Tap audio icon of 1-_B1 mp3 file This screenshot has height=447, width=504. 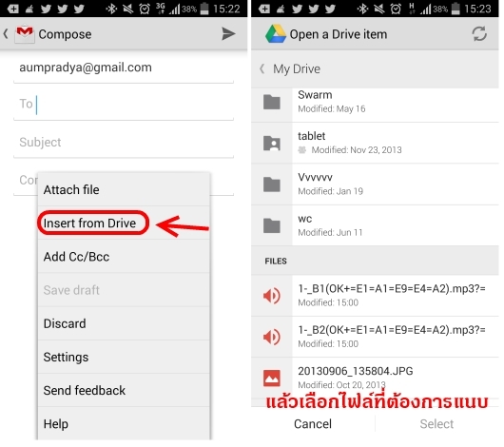[272, 296]
